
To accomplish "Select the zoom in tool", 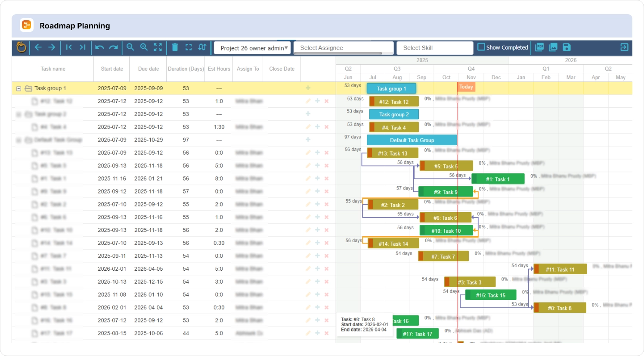I will click(144, 47).
